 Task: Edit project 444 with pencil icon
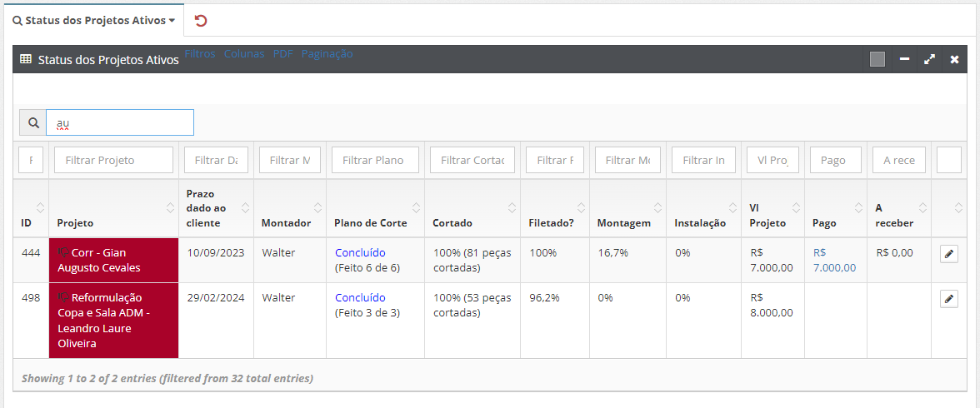(948, 254)
